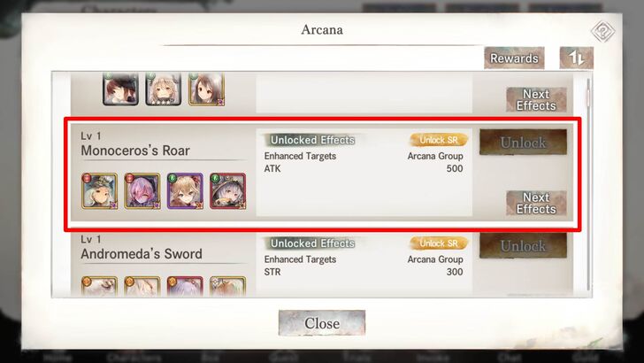Show Next Effects for the top arcana row
Image resolution: width=644 pixels, height=363 pixels.
pos(536,100)
